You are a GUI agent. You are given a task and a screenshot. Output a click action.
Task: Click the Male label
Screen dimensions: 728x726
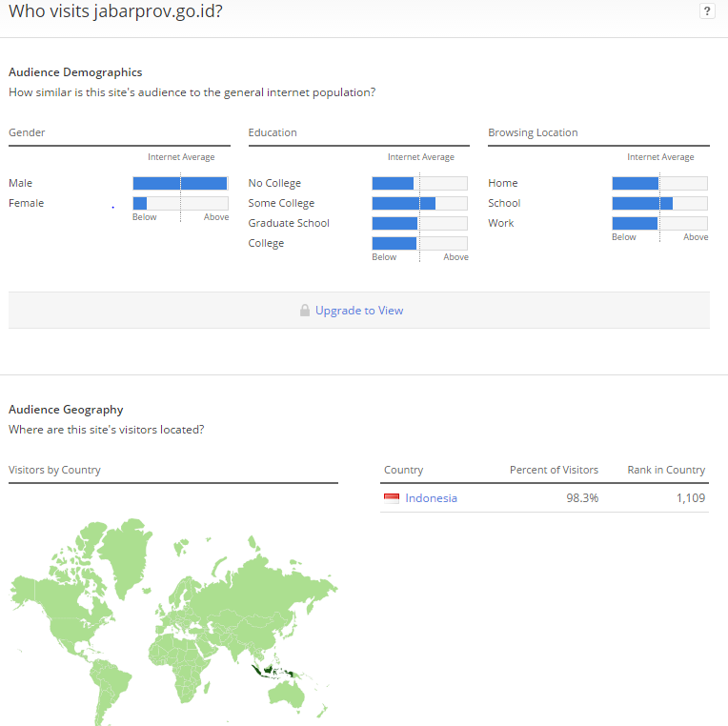pyautogui.click(x=20, y=183)
